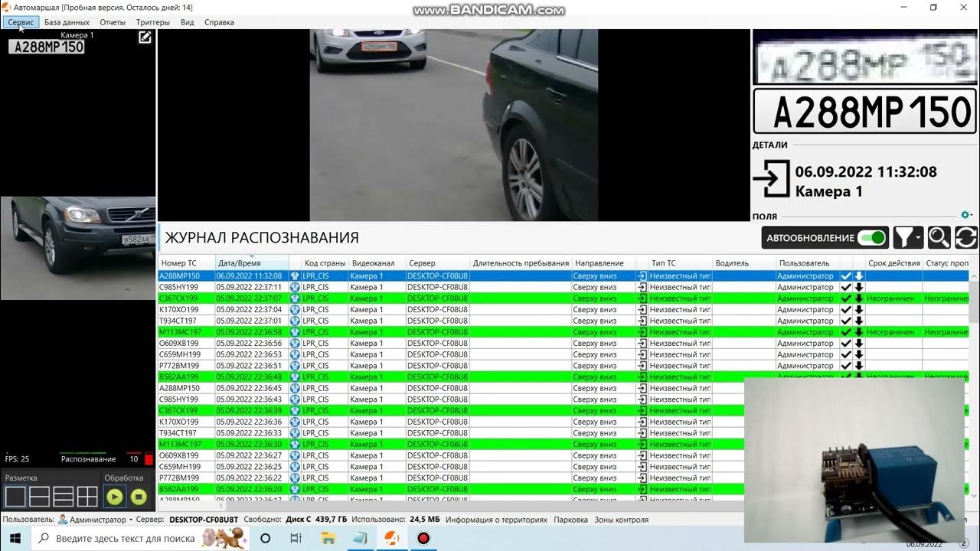Click the red recognition indicator
The height and width of the screenshot is (551, 980).
click(x=149, y=459)
